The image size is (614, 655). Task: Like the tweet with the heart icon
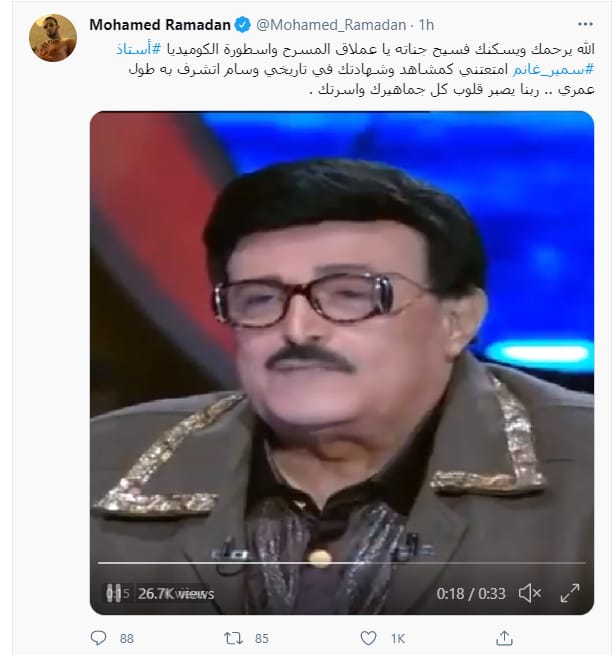click(x=368, y=638)
